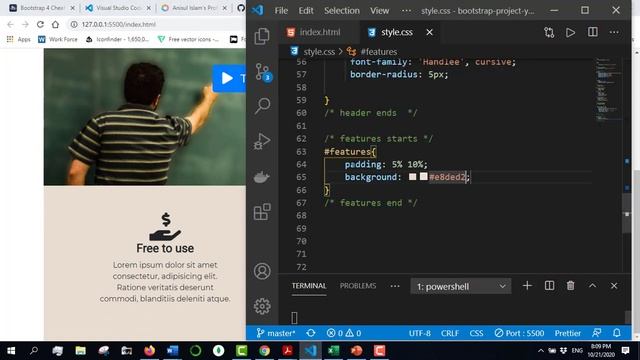Kill the terminal with trash icon
Viewport: 640px width, 360px height.
pos(571,286)
